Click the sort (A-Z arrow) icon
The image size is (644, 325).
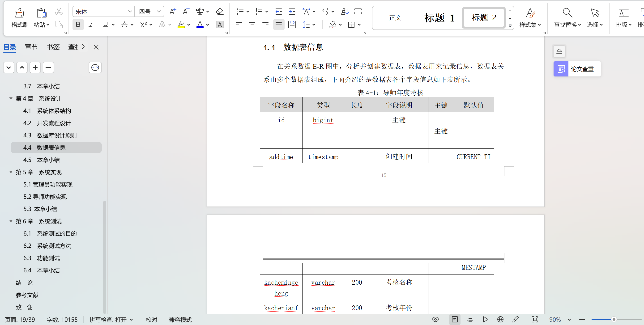tap(345, 12)
